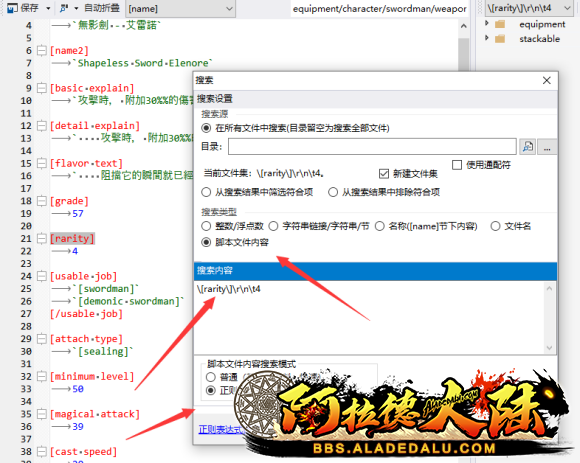Close the search dialog

(x=546, y=80)
